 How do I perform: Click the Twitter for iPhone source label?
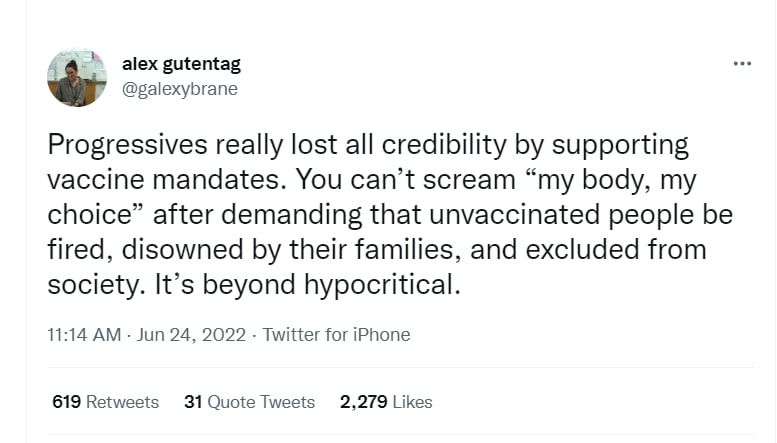pos(336,335)
